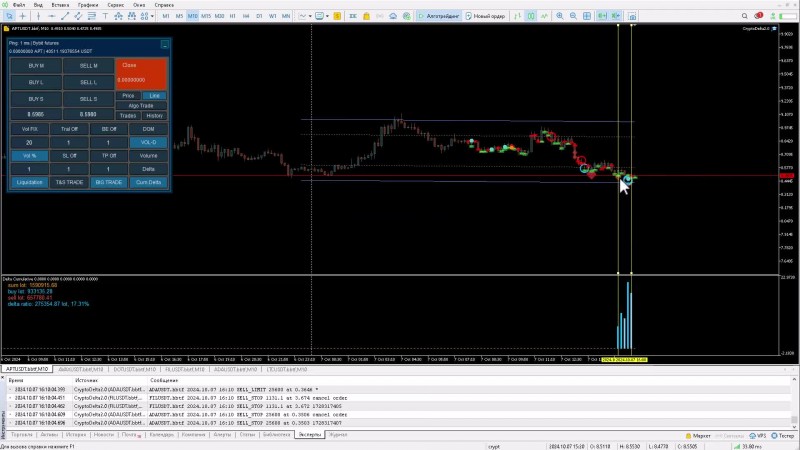The height and width of the screenshot is (450, 800).
Task: Tile chart windows with grid icon
Action: (587, 16)
